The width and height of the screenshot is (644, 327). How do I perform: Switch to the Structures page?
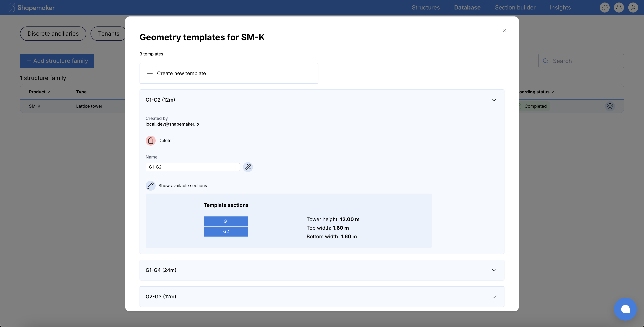(426, 8)
